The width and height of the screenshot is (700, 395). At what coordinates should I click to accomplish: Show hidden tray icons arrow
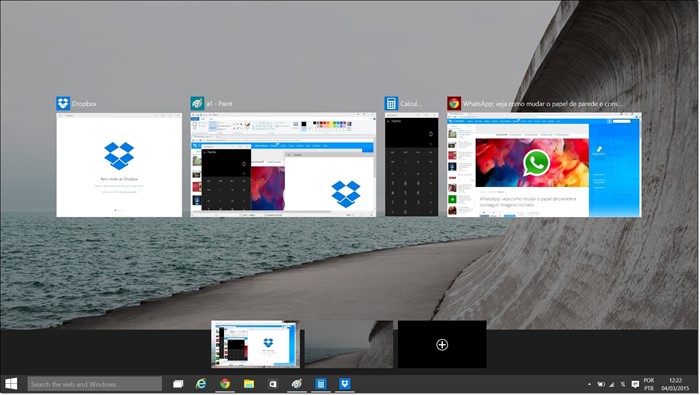click(589, 384)
